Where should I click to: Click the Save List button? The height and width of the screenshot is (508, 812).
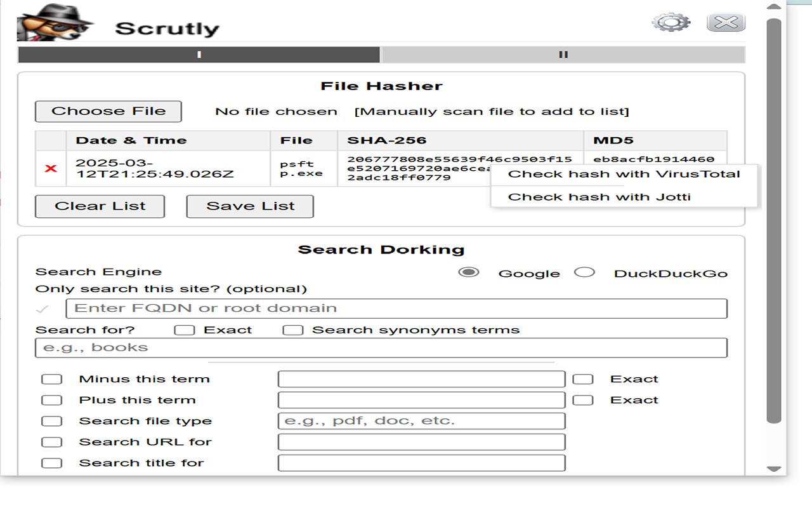pos(250,206)
